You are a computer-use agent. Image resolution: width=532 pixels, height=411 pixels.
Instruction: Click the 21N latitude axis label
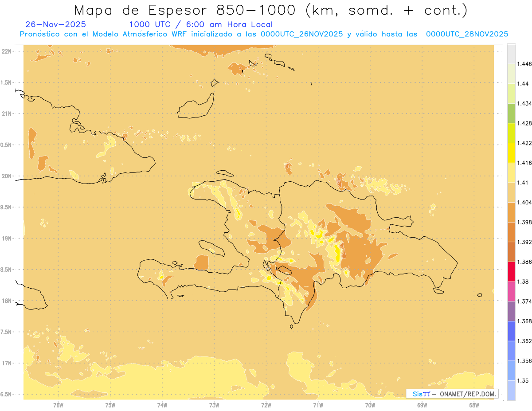[8, 114]
